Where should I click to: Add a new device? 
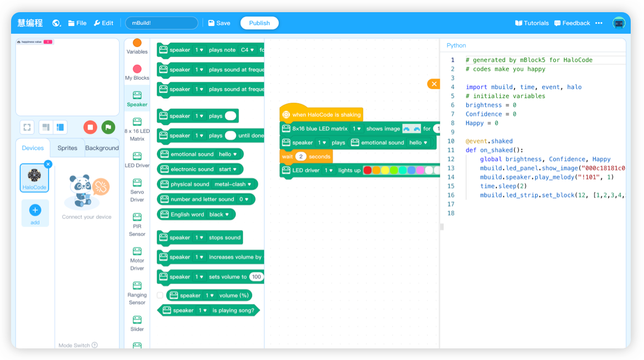click(35, 213)
